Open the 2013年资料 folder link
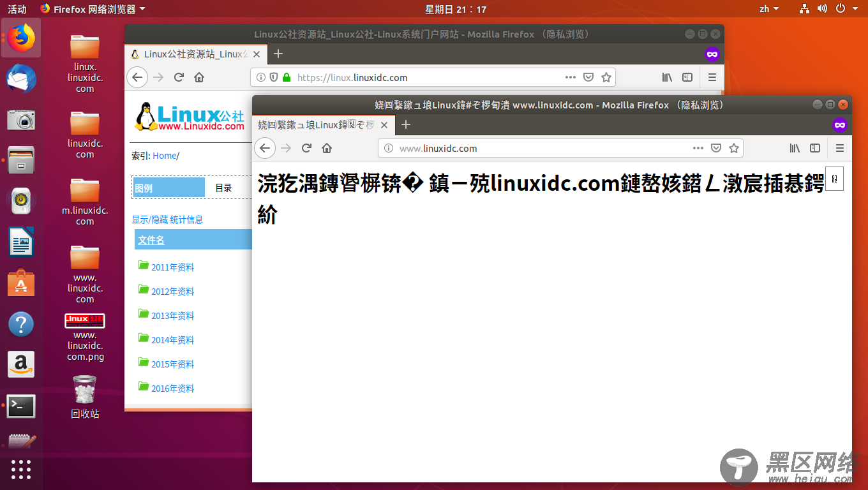The width and height of the screenshot is (868, 490). coord(172,316)
